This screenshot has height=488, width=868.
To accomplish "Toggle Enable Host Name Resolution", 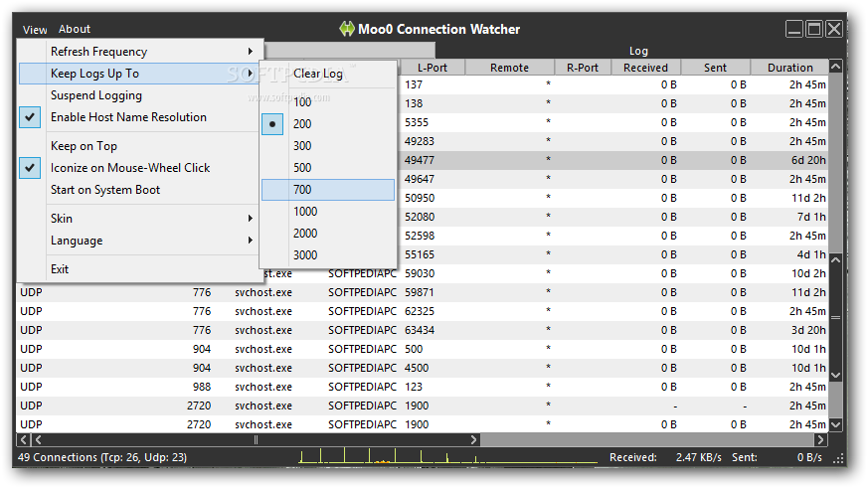I will (139, 117).
